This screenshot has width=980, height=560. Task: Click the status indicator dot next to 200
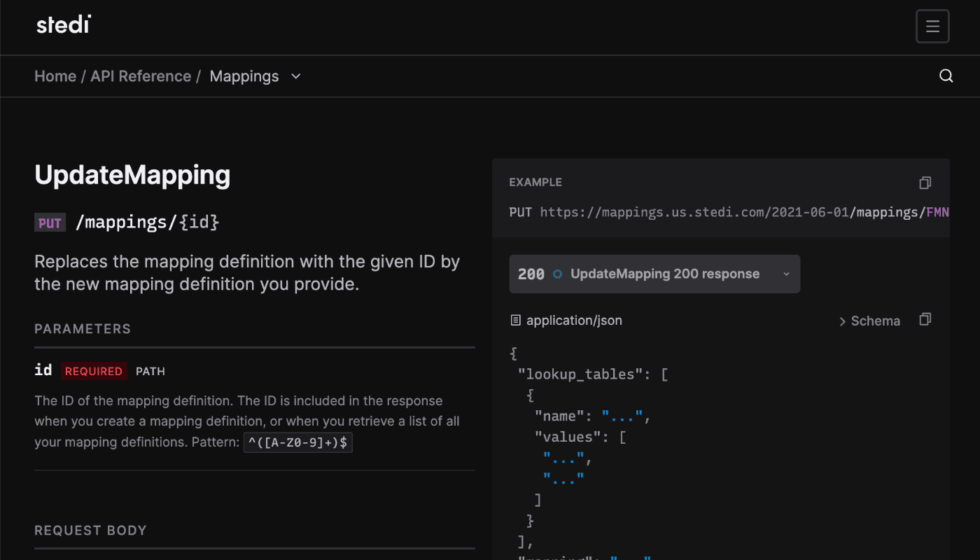point(556,274)
